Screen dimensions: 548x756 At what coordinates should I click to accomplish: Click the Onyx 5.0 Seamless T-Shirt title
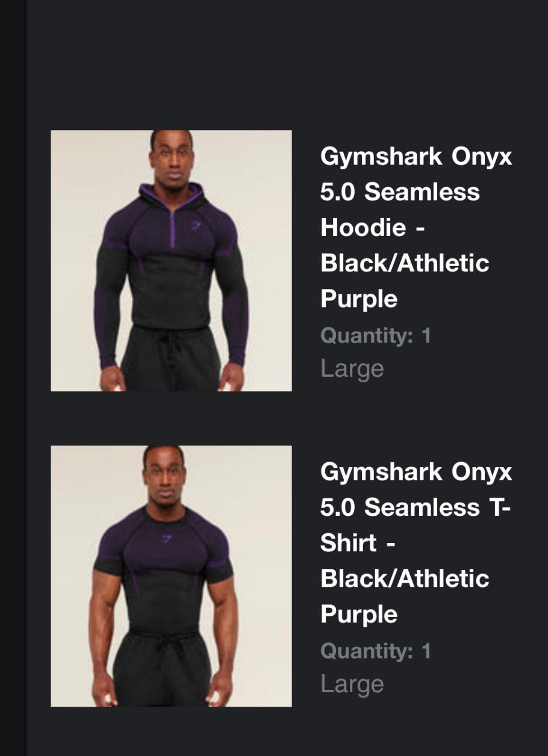click(x=416, y=543)
